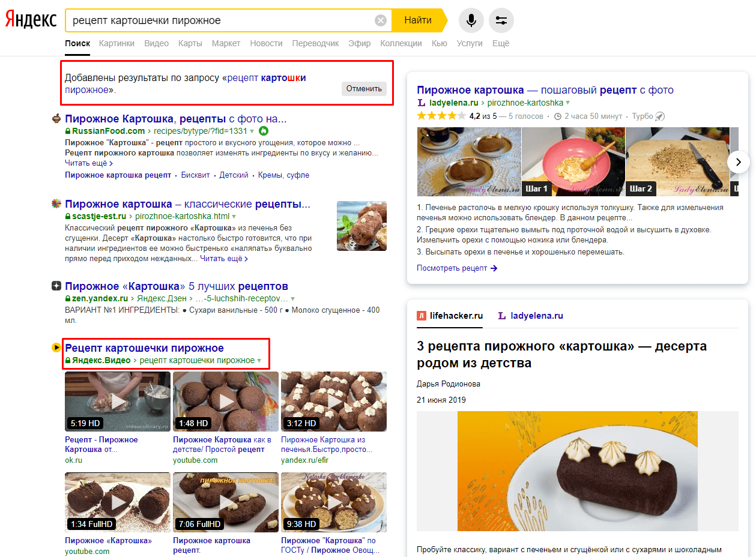Show next recipe step with carousel arrow
Viewport: 756px width, 557px height.
click(x=739, y=161)
